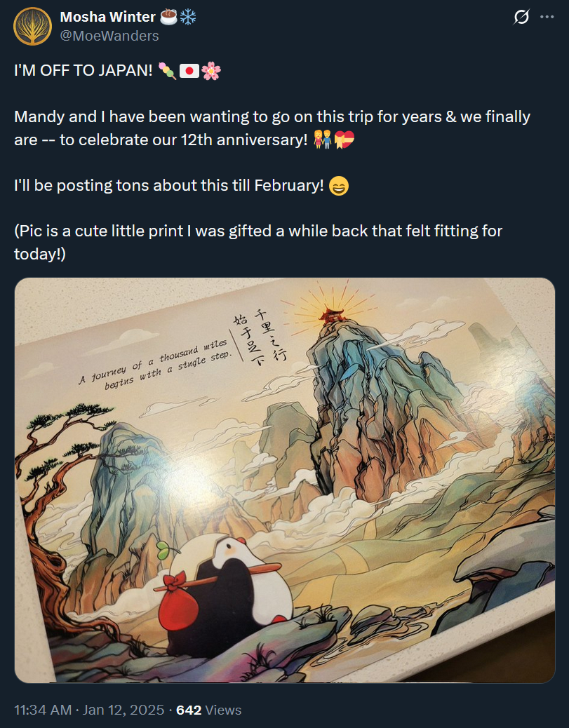Click the cherry blossom emoji
This screenshot has height=728, width=569.
[x=211, y=71]
